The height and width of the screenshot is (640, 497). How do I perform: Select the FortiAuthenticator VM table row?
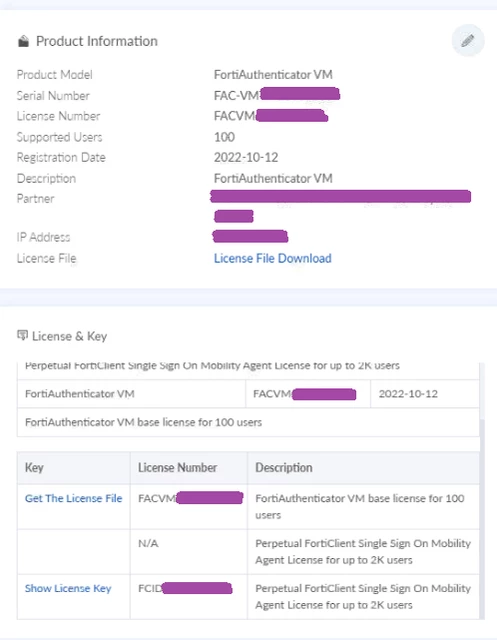(x=248, y=394)
